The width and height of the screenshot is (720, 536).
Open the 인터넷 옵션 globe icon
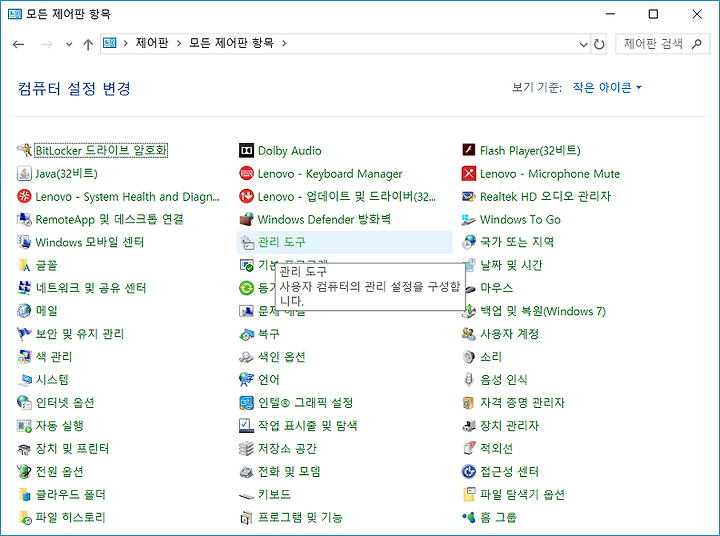[24, 403]
